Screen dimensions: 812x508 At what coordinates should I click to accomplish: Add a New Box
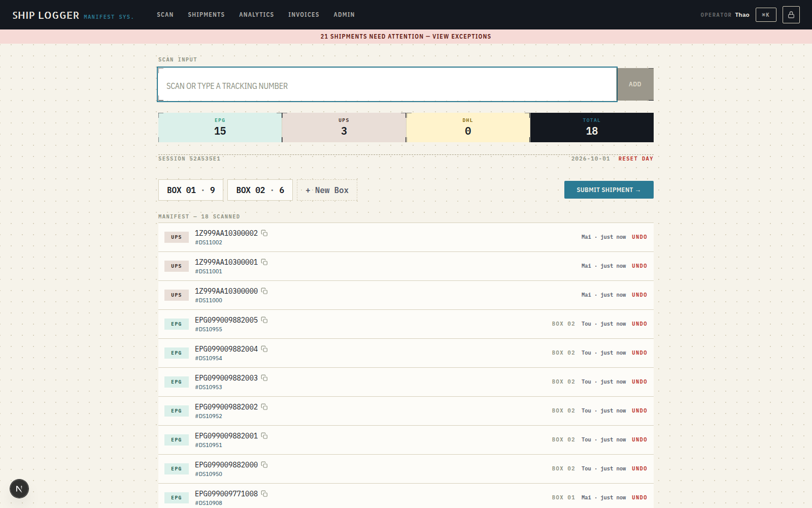pos(327,190)
